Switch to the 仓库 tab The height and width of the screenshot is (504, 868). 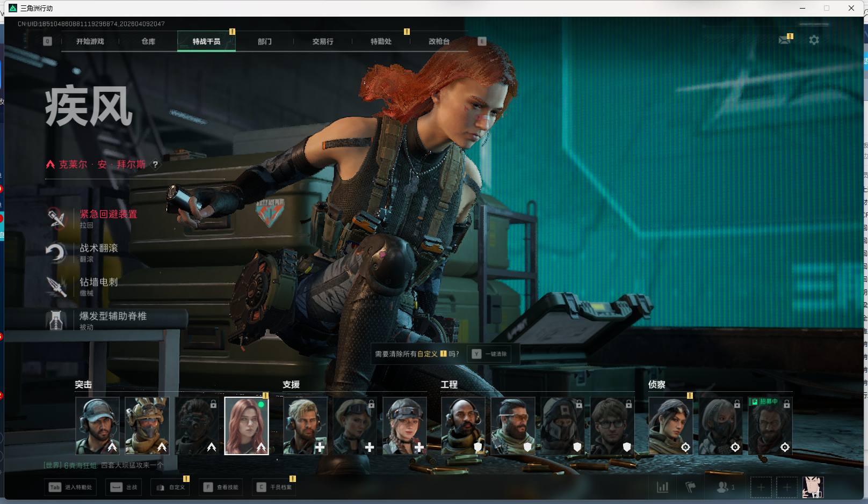pyautogui.click(x=148, y=41)
